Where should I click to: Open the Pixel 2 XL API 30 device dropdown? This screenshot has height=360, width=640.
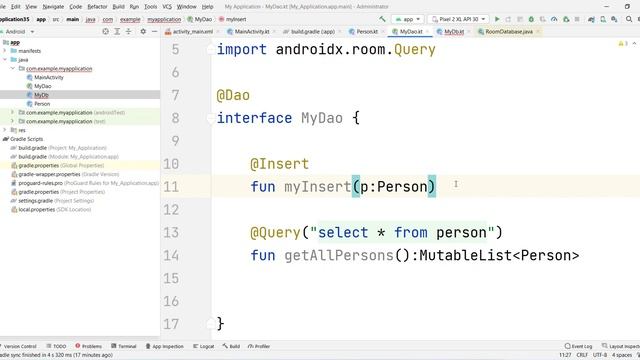click(458, 19)
